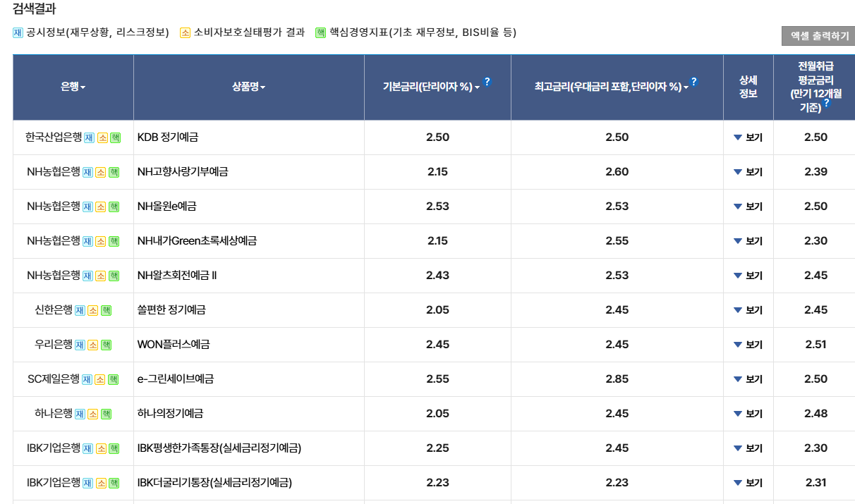Sort by 최고금리(우대금리 포함) column
Viewport: 855px width, 504px height.
click(612, 87)
